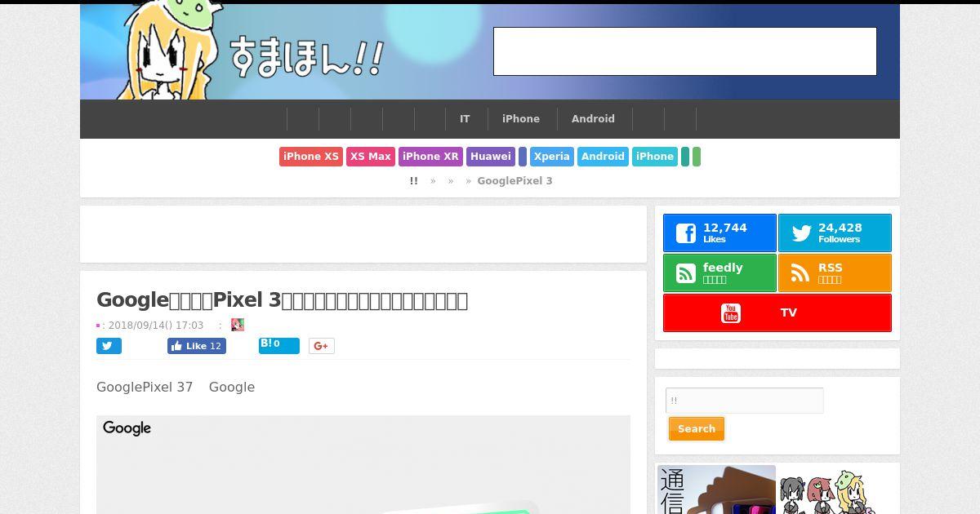980x514 pixels.
Task: Select the iPhone XS tag
Action: (x=311, y=157)
